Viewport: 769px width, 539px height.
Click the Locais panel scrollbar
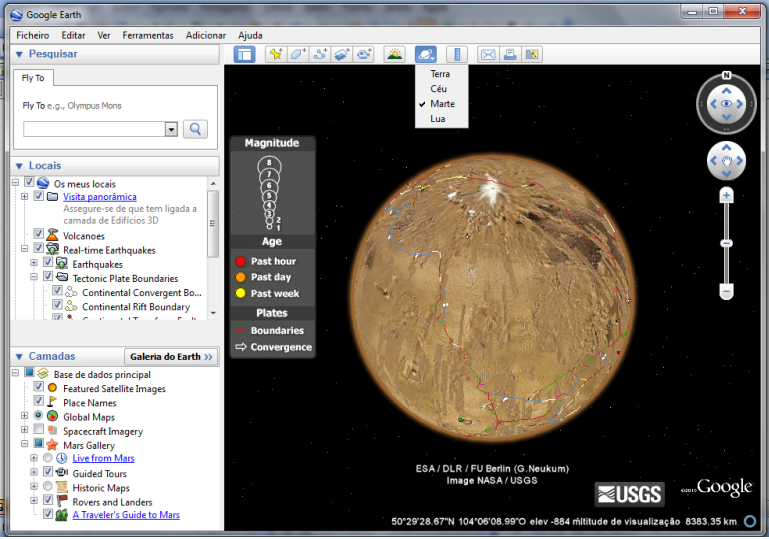tap(213, 224)
